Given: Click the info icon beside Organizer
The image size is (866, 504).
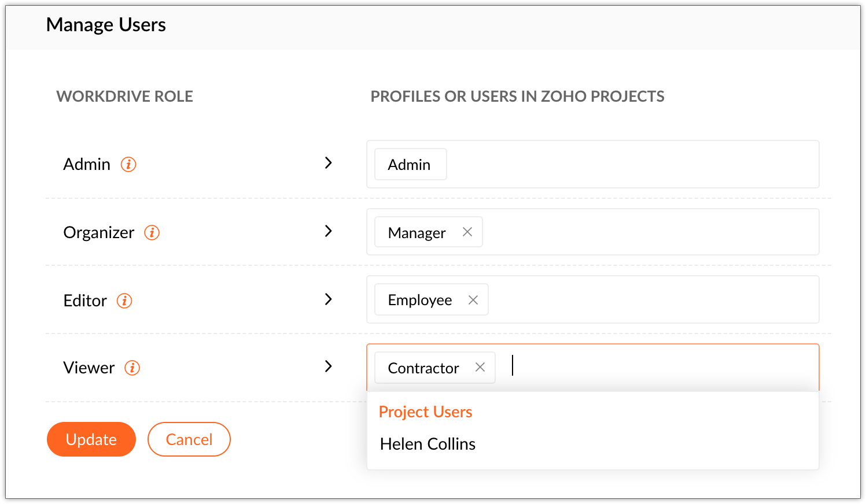Looking at the screenshot, I should [x=152, y=233].
